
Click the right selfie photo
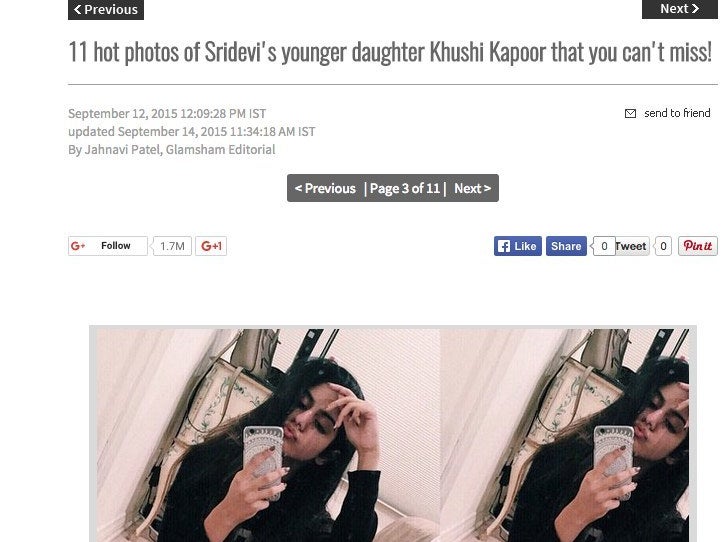pyautogui.click(x=564, y=435)
